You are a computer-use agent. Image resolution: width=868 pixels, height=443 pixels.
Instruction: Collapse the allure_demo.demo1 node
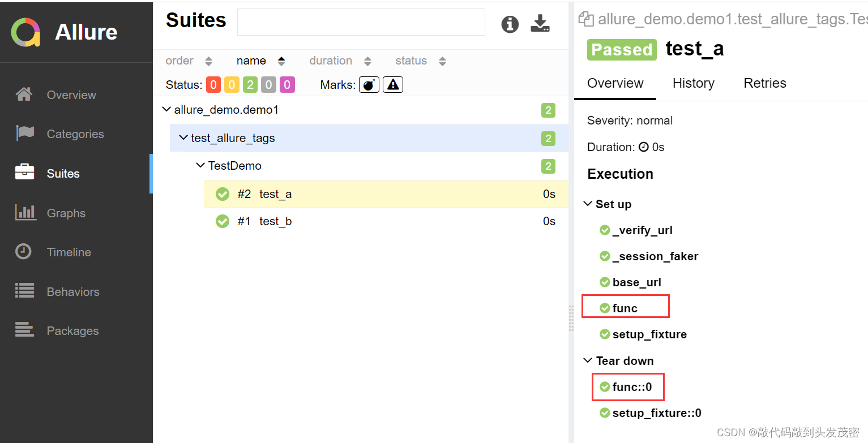coord(166,109)
